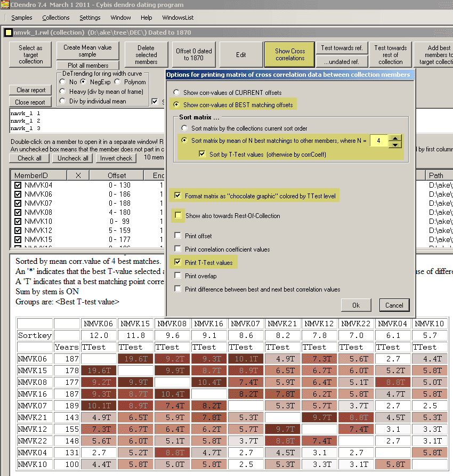Uncheck member NMVK08 checkbox
Screen dimensions: 453x476
18,212
